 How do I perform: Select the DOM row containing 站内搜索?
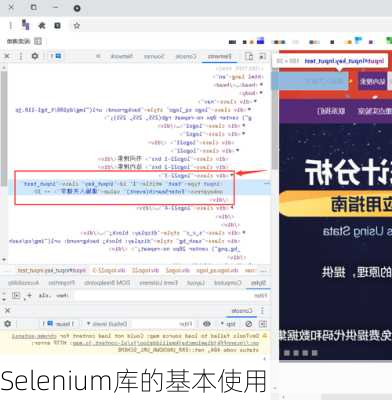click(x=163, y=167)
